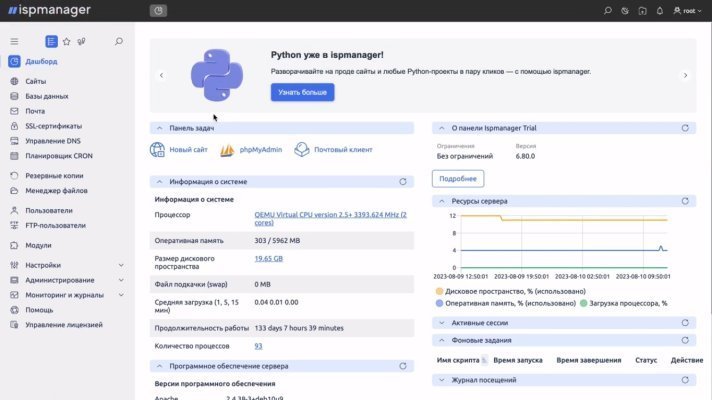Open process count 93 link
The height and width of the screenshot is (400, 712).
pyautogui.click(x=258, y=346)
